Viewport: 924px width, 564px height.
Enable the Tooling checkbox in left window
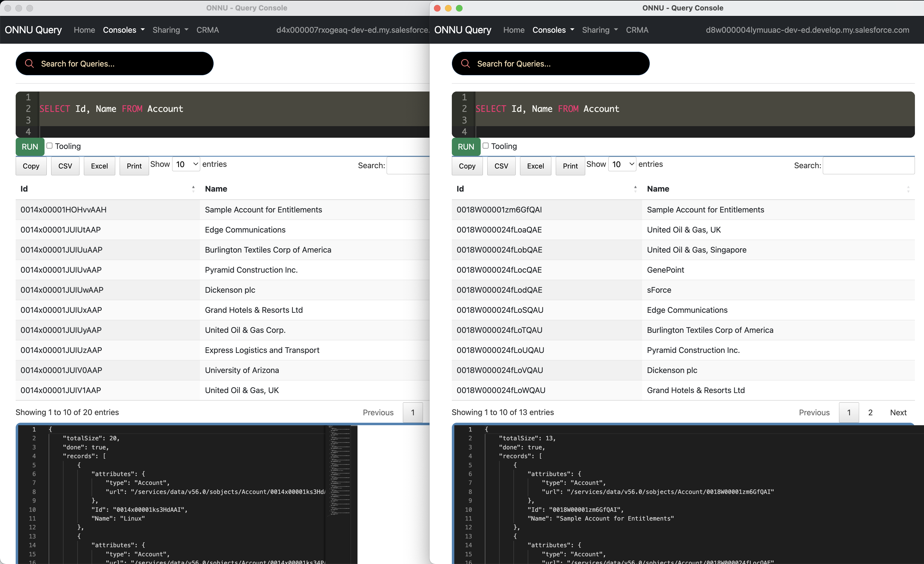coord(49,146)
